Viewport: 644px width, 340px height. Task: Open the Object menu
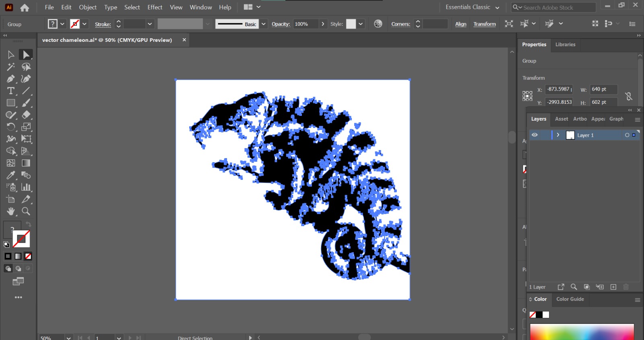[88, 7]
